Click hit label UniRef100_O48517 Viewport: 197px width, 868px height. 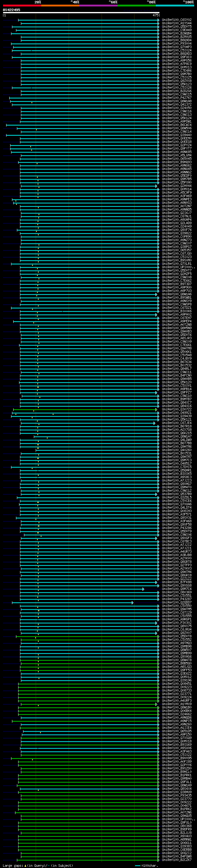point(177,464)
